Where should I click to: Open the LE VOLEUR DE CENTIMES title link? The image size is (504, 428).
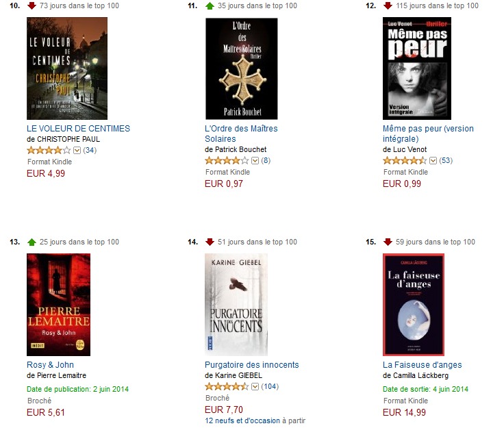click(79, 129)
